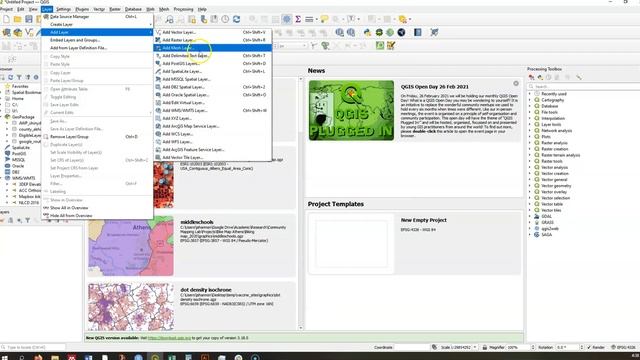Expand Vector analysis group in Processing Toolbox
This screenshot has width=640, height=360.
pyautogui.click(x=530, y=167)
